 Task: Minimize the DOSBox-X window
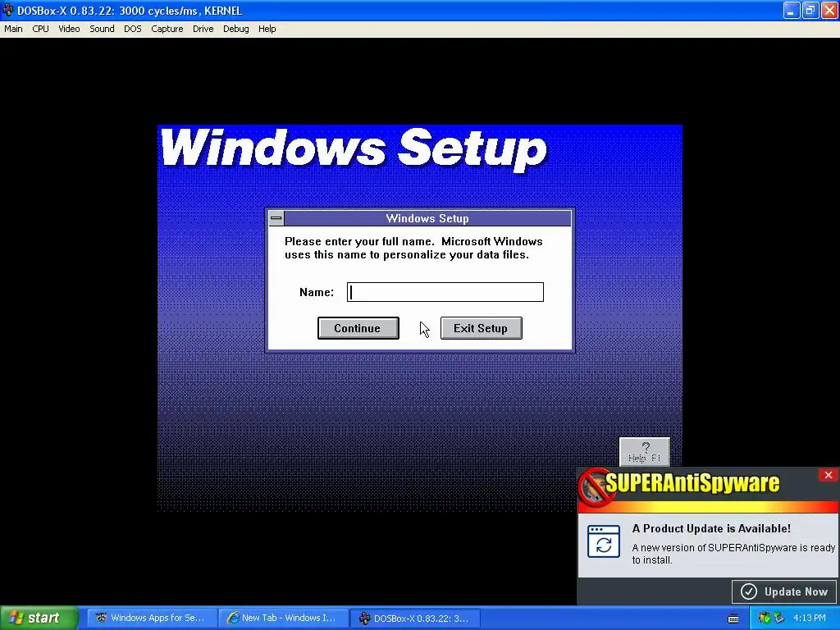click(x=792, y=10)
